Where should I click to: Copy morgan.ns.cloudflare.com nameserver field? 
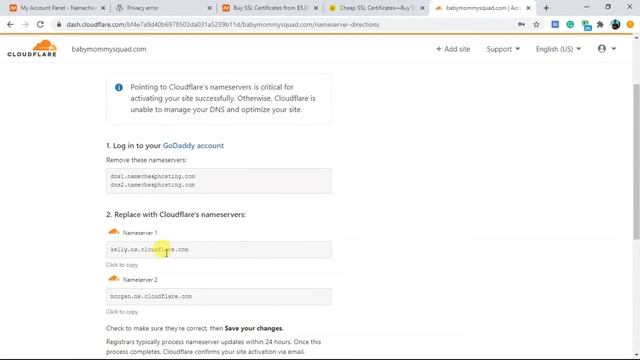pyautogui.click(x=219, y=296)
